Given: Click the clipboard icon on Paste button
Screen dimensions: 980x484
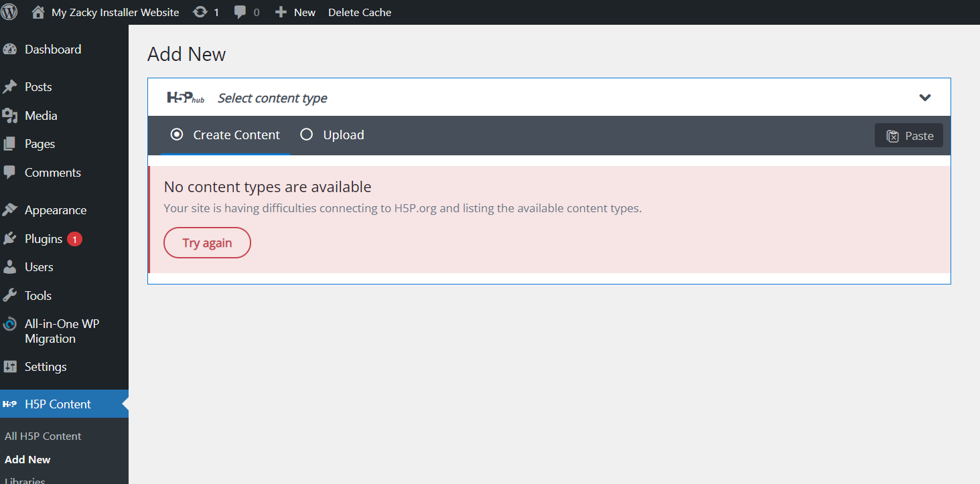Looking at the screenshot, I should (892, 136).
